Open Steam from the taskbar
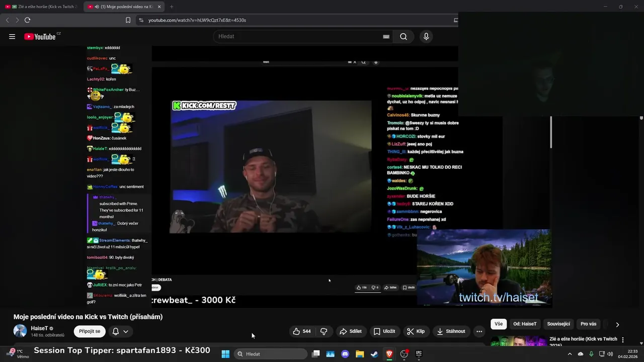 click(x=374, y=354)
